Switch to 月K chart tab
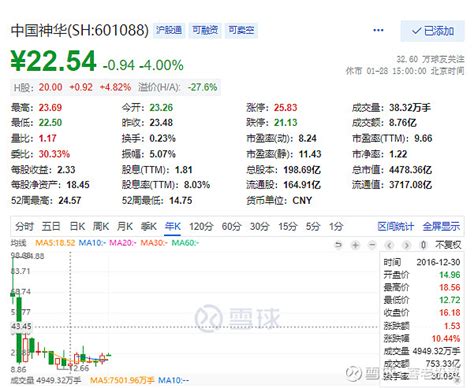This screenshot has height=388, width=474. [125, 227]
